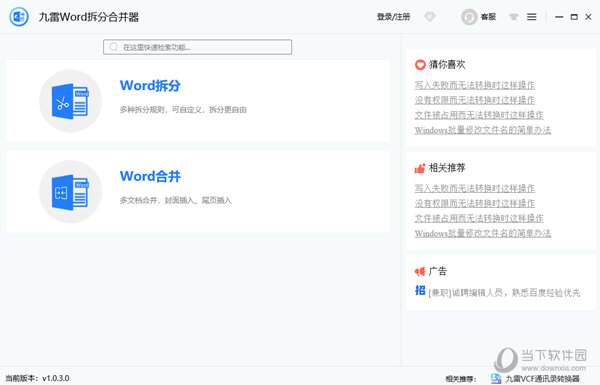Open the 九雷VCF通讯录转换器 recommendation link
Viewport: 600px width, 385px height.
(x=543, y=378)
